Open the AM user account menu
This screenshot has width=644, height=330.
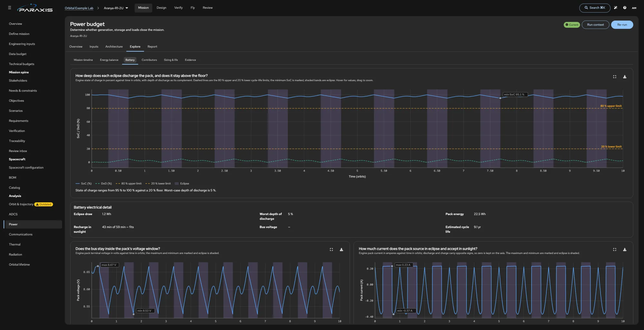pyautogui.click(x=634, y=8)
